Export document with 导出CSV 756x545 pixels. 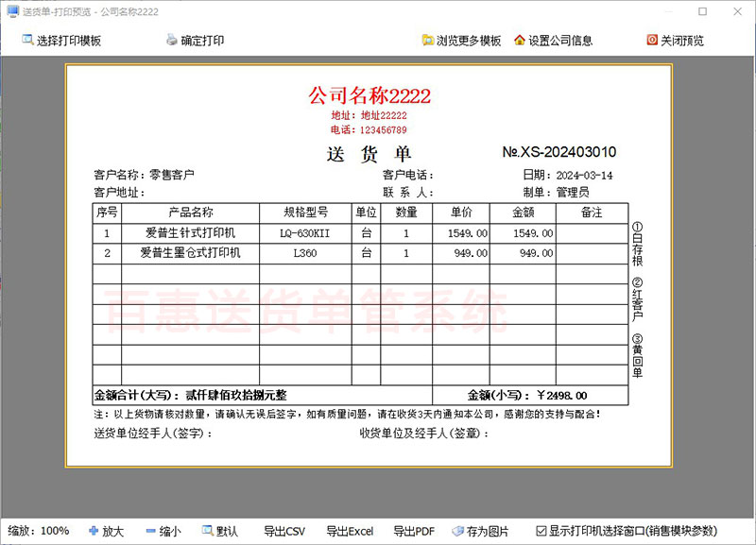[284, 531]
